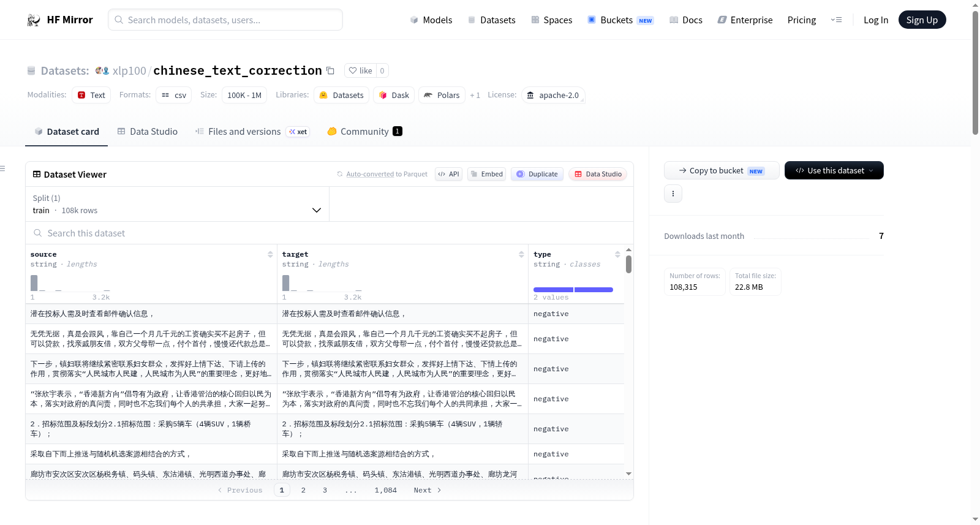This screenshot has width=980, height=525.
Task: Click Next page button
Action: point(428,490)
